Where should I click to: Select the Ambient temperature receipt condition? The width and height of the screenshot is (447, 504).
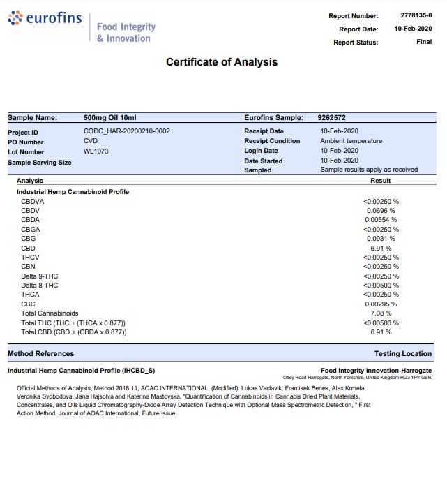point(351,141)
